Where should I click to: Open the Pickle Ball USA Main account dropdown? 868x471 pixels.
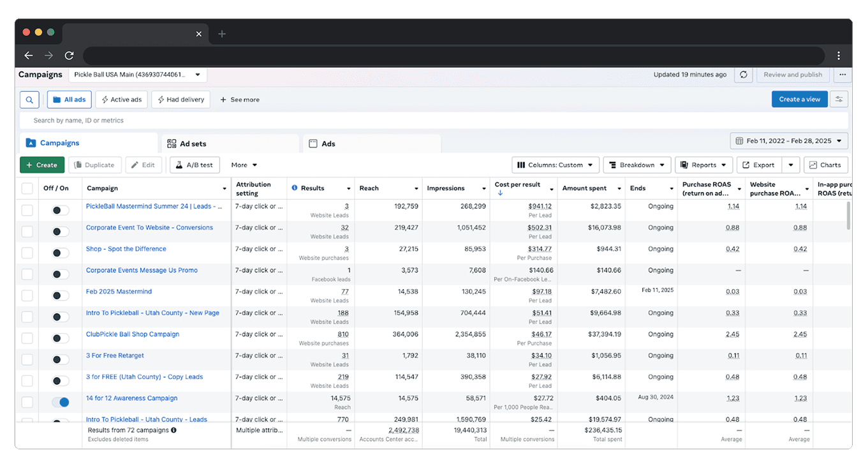coord(137,75)
